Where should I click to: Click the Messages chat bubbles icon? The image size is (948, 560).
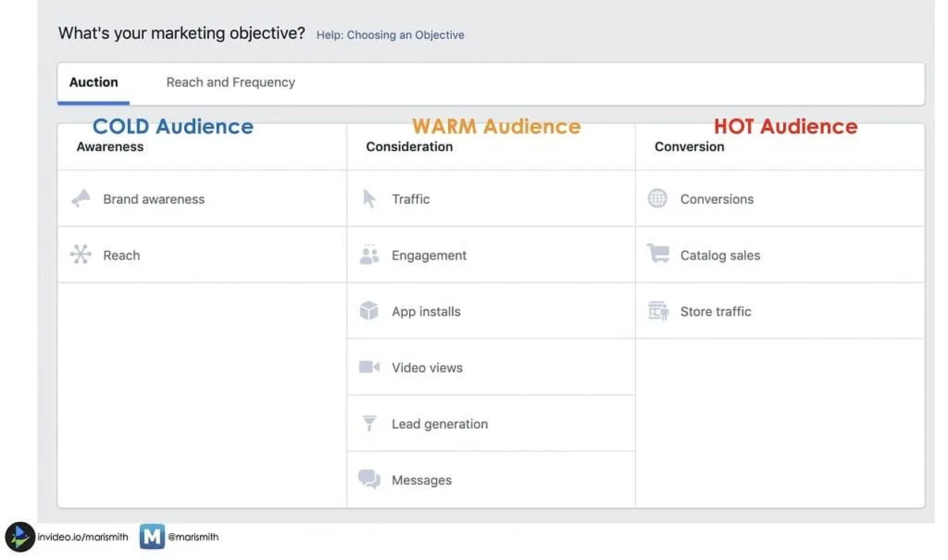click(x=369, y=479)
